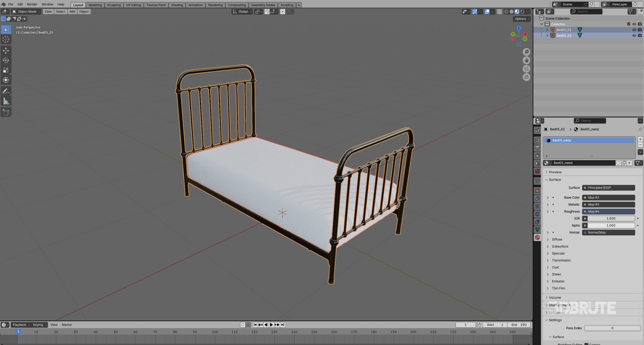Switch to the Shading workspace tab
Viewport: 644px width, 345px height.
click(177, 5)
